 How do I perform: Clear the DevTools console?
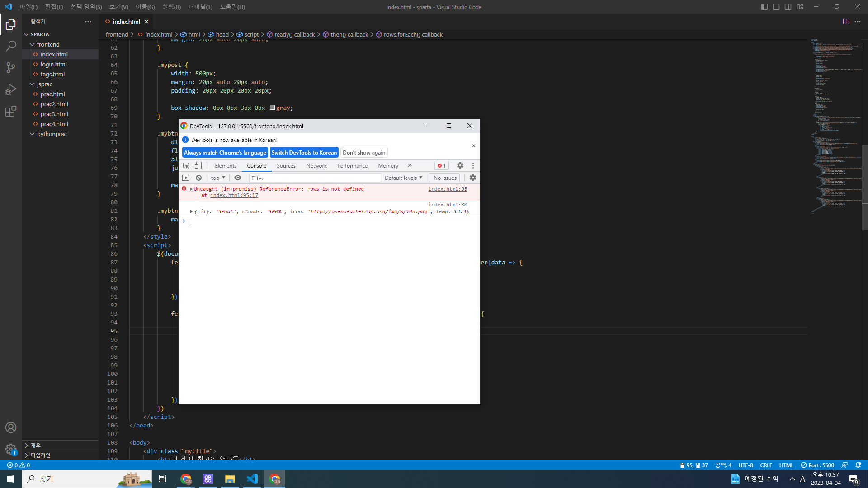[x=198, y=178]
